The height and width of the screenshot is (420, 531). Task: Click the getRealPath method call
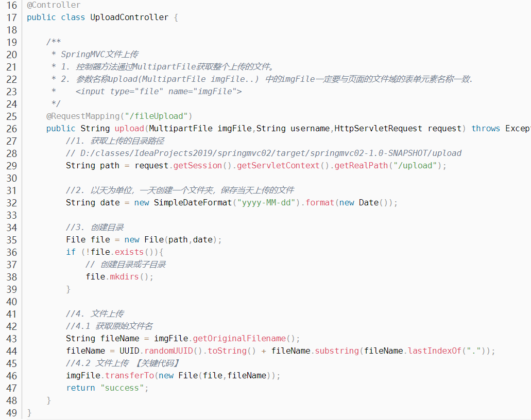click(361, 166)
